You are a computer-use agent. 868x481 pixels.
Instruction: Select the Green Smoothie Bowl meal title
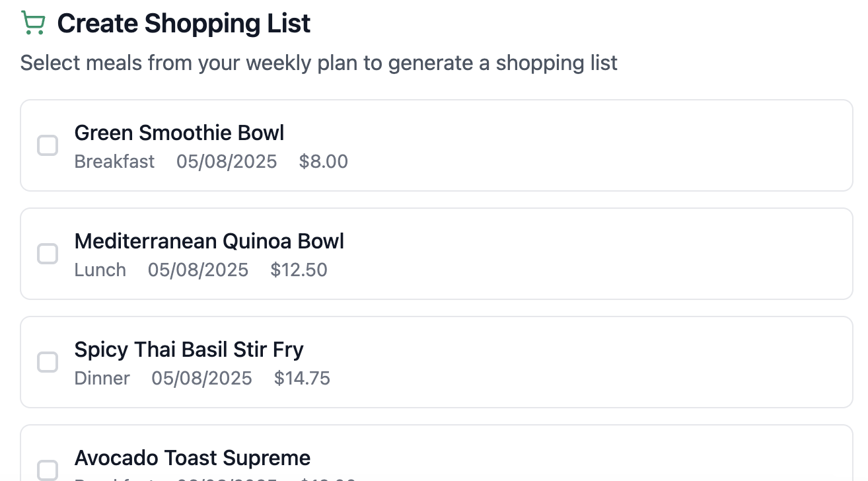pyautogui.click(x=179, y=133)
